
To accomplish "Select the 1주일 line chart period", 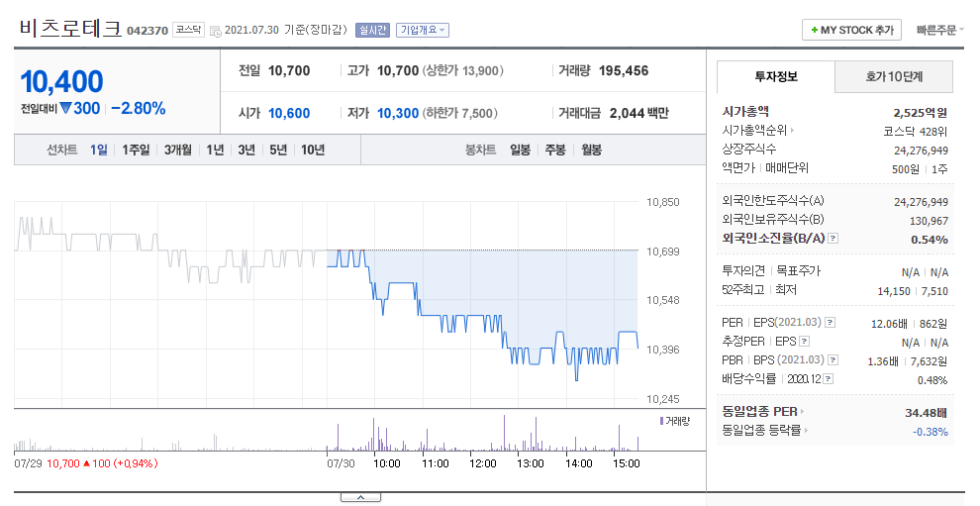I will coord(136,151).
